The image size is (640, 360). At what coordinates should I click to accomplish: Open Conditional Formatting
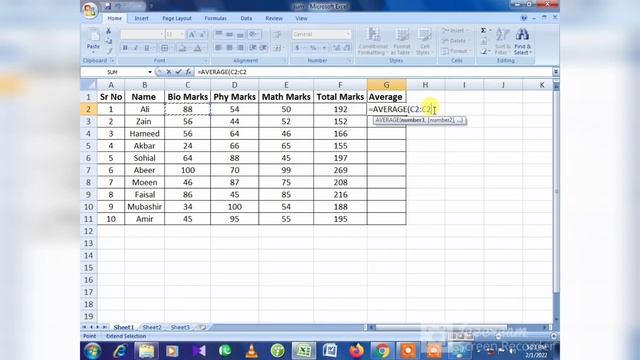pos(373,41)
